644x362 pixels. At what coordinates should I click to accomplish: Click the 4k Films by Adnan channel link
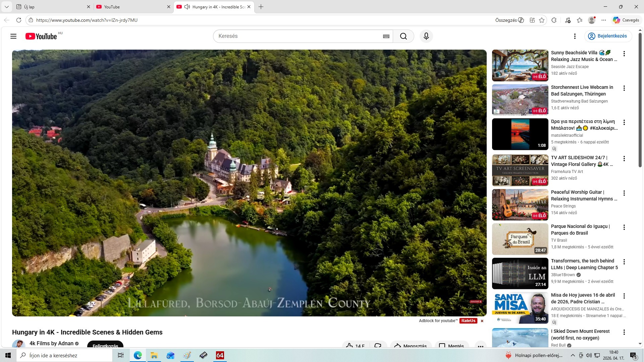coord(51,343)
